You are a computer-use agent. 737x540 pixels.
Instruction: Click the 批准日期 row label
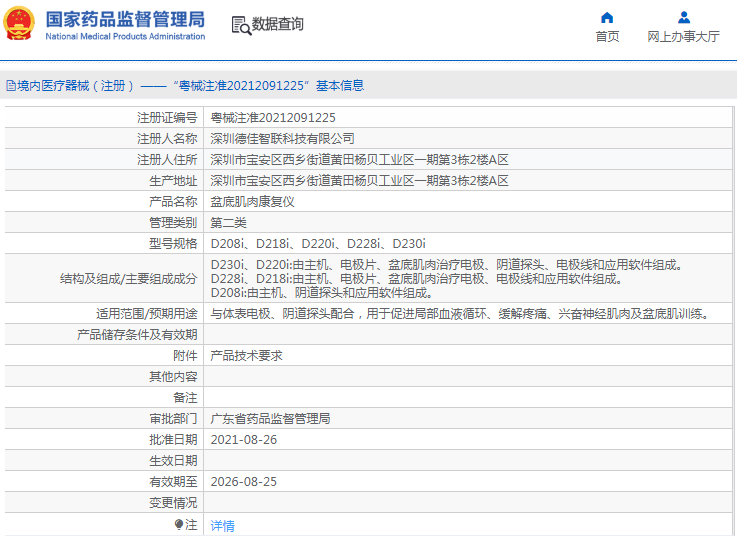[x=173, y=440]
